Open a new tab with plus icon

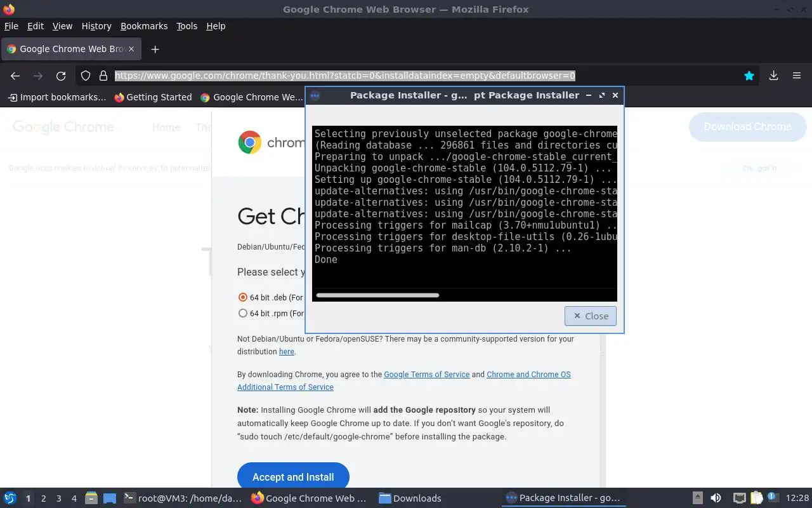(x=155, y=49)
